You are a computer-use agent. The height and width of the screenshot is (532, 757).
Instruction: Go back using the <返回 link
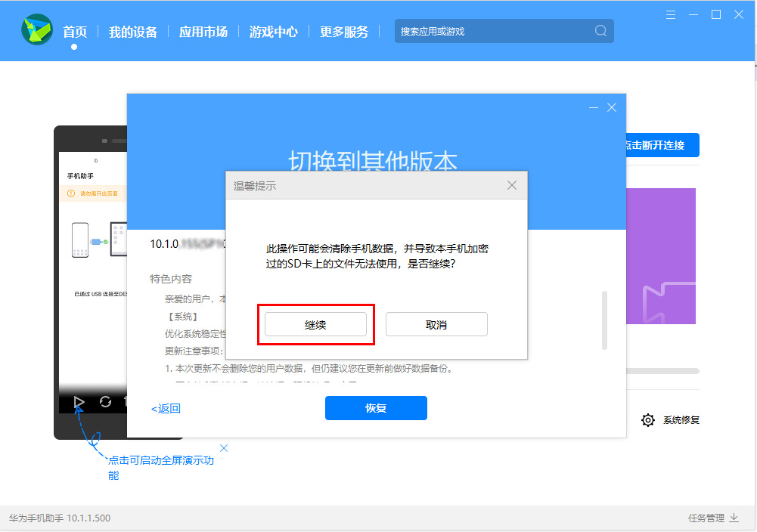coord(164,407)
